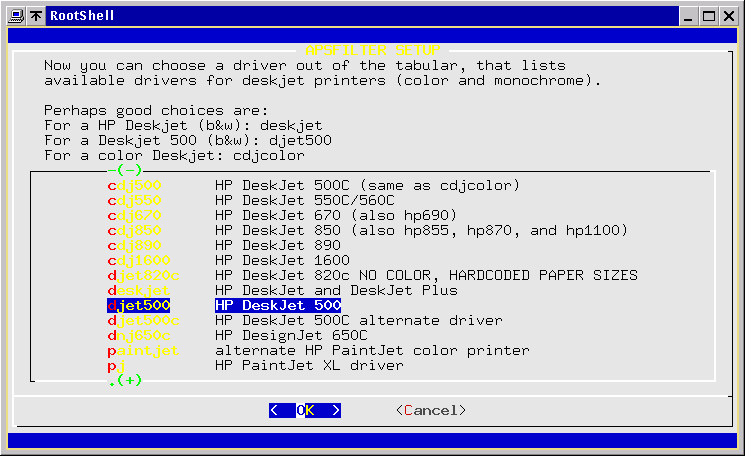Choose the cdj550 DeskJet 550C/560C driver
Viewport: 745px width, 456px height.
[134, 200]
